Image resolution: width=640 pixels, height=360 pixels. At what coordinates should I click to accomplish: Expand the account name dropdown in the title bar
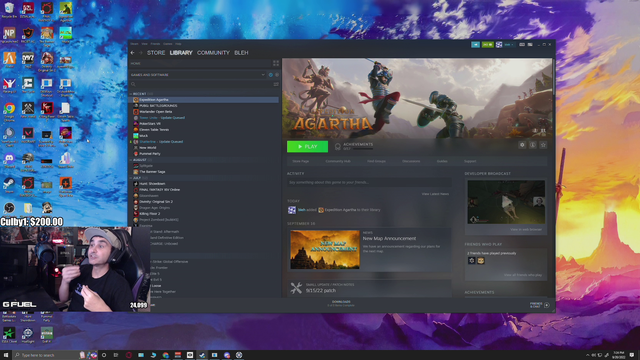[x=509, y=44]
